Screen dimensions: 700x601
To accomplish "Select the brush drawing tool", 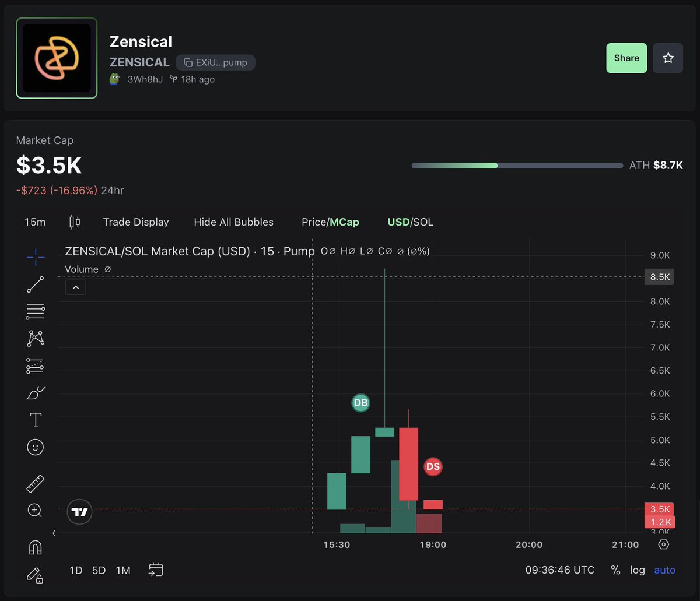I will [x=36, y=393].
